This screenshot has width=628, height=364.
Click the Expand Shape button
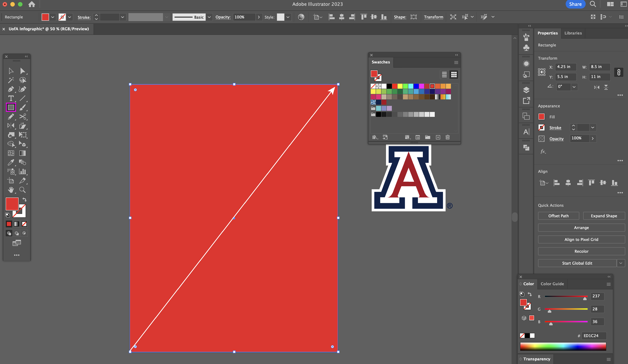pyautogui.click(x=604, y=216)
